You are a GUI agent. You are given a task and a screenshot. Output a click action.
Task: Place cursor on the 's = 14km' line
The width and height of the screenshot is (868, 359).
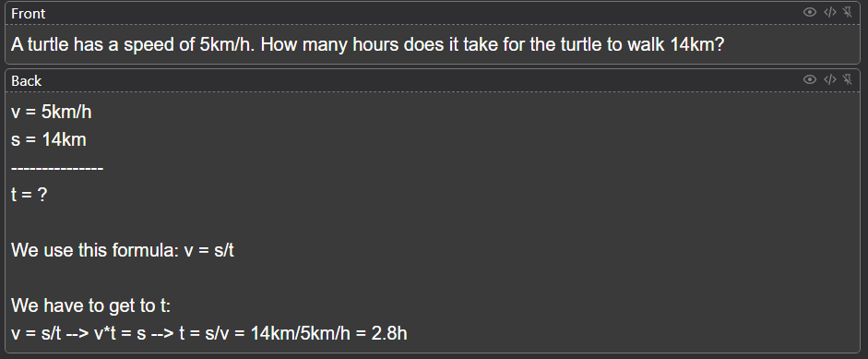pos(49,139)
